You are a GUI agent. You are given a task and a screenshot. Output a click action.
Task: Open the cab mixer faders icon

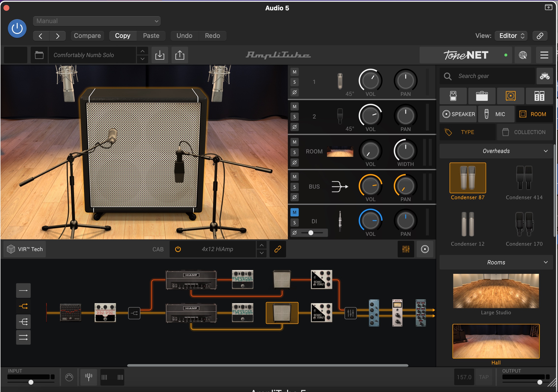(406, 249)
